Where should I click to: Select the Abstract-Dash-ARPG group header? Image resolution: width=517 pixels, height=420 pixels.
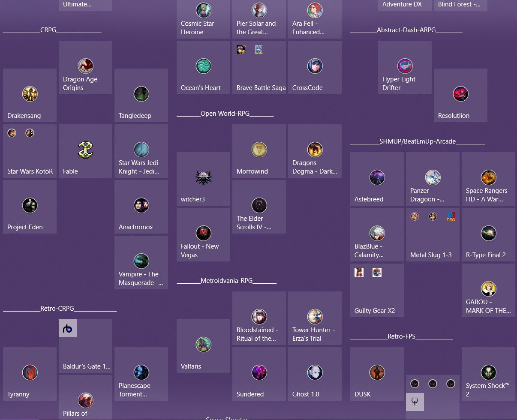(406, 30)
